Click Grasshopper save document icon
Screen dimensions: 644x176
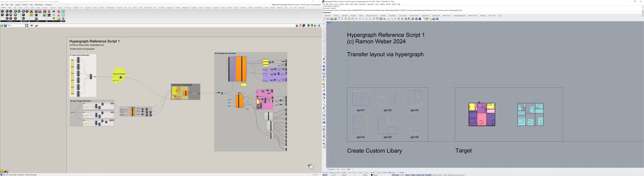(5, 25)
